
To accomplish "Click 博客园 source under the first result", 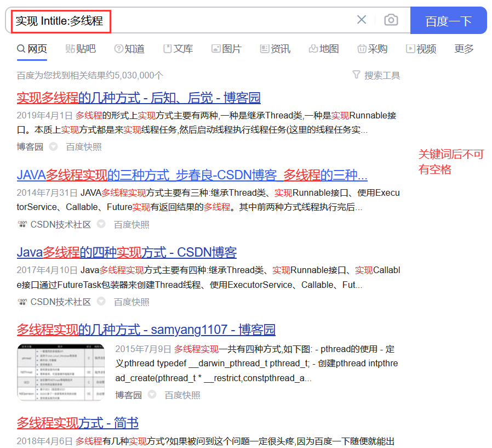I will [30, 146].
